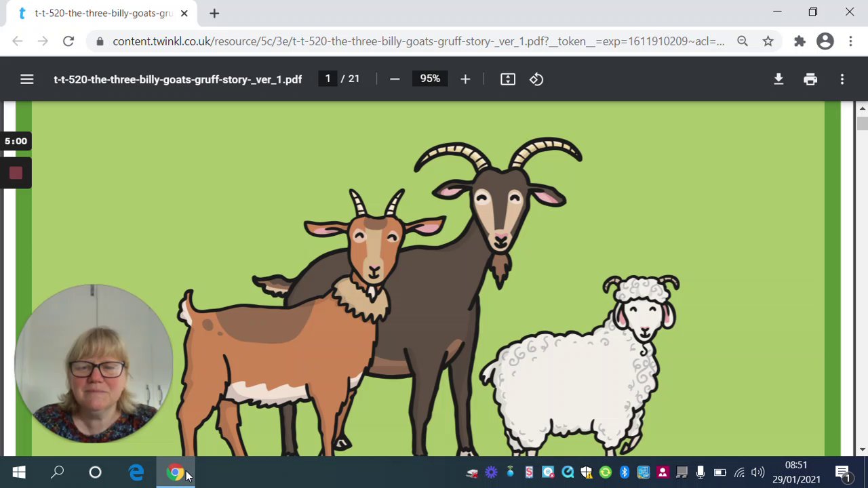This screenshot has height=488, width=868.
Task: Click the PDF file name title
Action: point(178,79)
